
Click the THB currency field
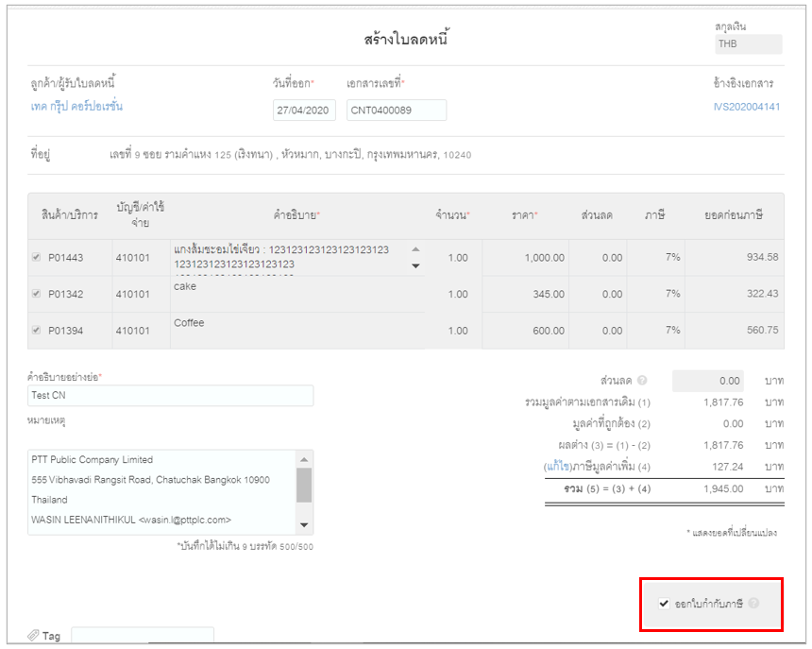(x=749, y=44)
